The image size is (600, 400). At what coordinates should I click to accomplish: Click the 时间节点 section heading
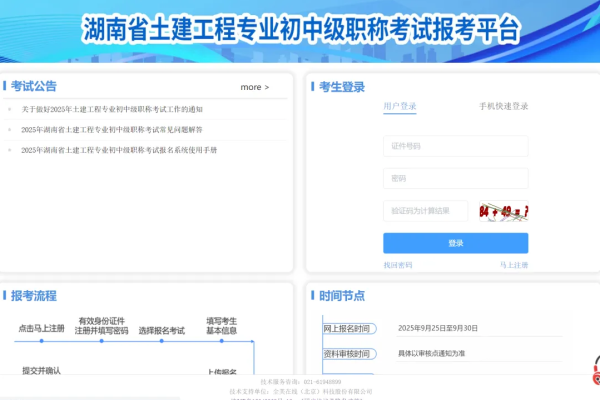coord(342,296)
